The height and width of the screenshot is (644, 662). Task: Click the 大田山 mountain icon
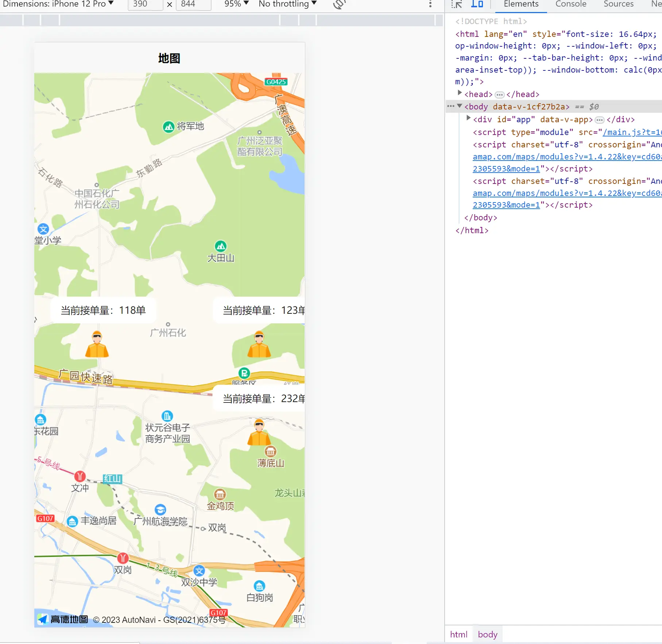pos(221,246)
